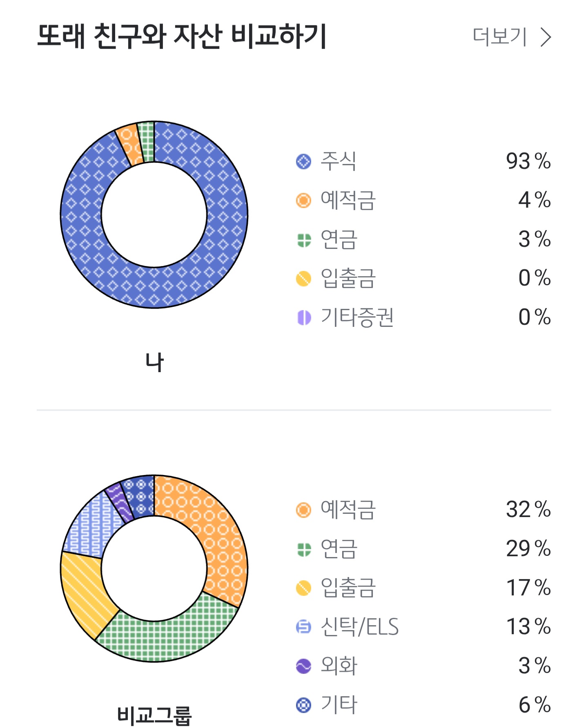Click the dark blue 기타 legend icon
Screen dimensions: 588x728
(x=303, y=705)
